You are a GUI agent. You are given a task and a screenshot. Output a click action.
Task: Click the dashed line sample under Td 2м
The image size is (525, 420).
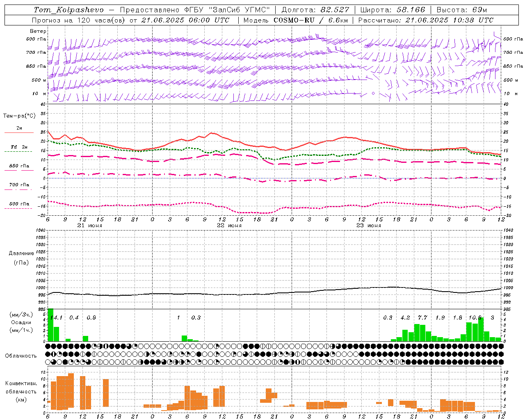pyautogui.click(x=18, y=152)
